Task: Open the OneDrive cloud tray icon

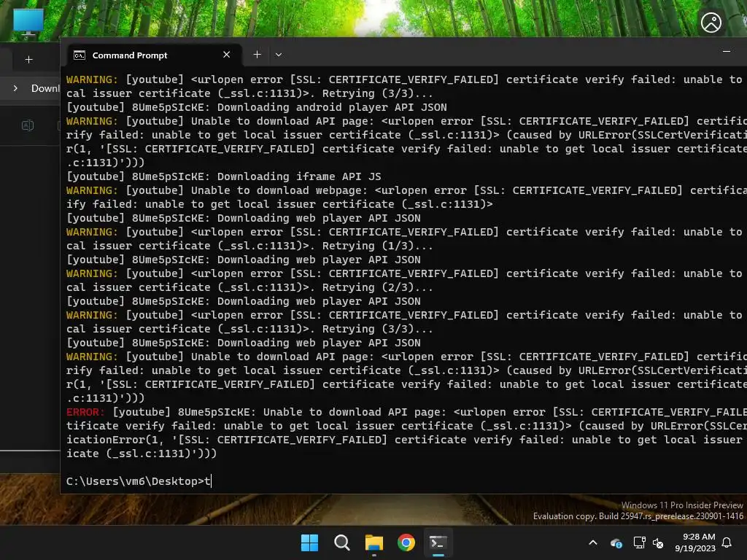Action: click(616, 542)
